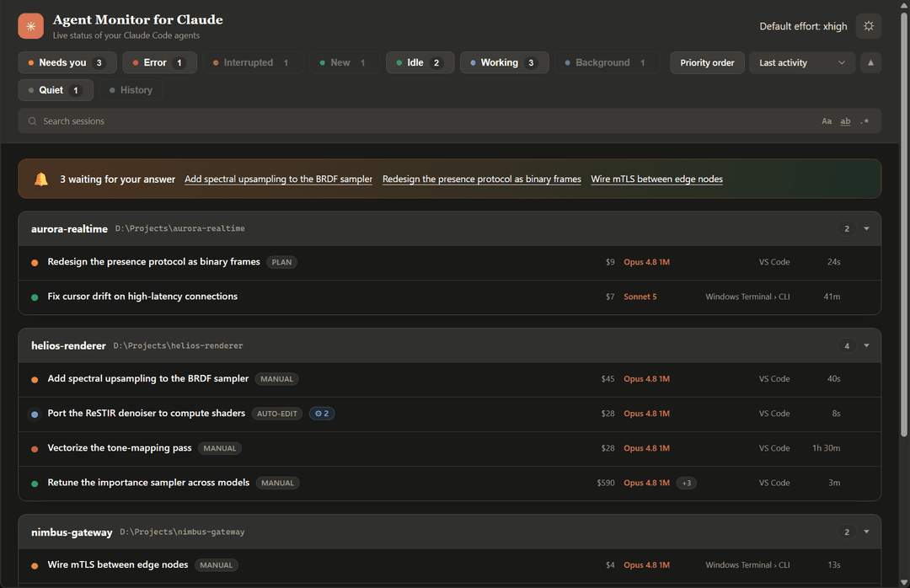Click the green status dot of 'Fix cursor drift'
The image size is (910, 588).
(x=35, y=297)
